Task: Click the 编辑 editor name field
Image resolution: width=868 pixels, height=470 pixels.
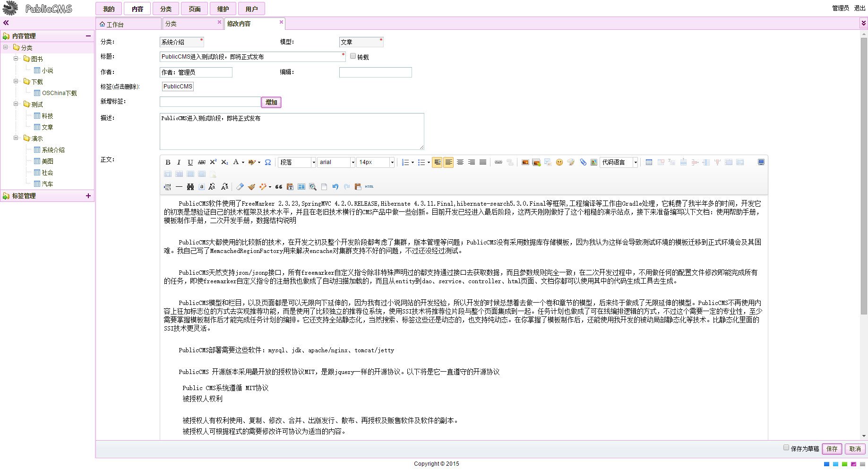Action: [x=376, y=72]
